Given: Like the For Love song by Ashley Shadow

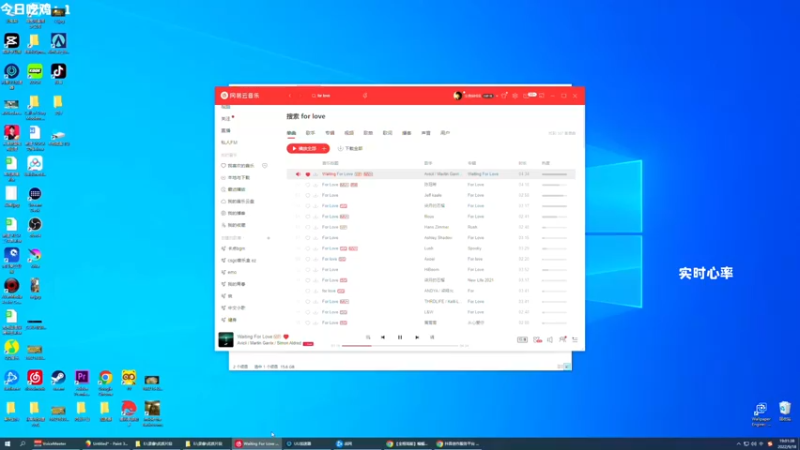Looking at the screenshot, I should click(308, 238).
